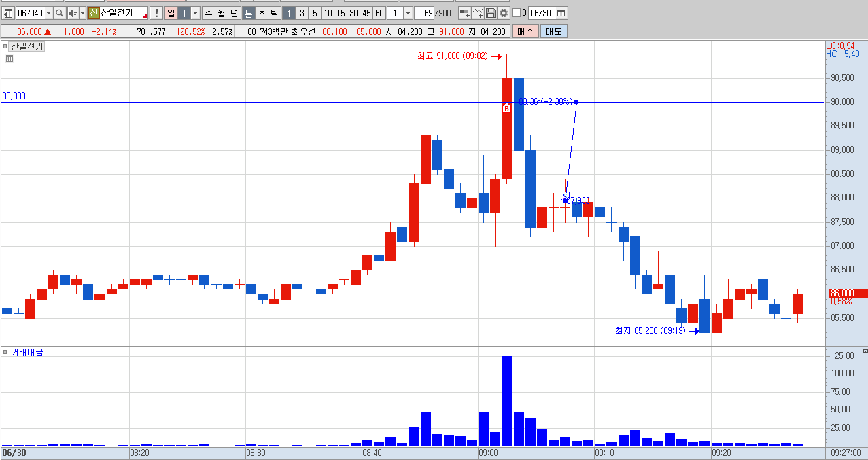This screenshot has height=460, width=868.
Task: Click the 2.57% rate value
Action: pyautogui.click(x=222, y=31)
